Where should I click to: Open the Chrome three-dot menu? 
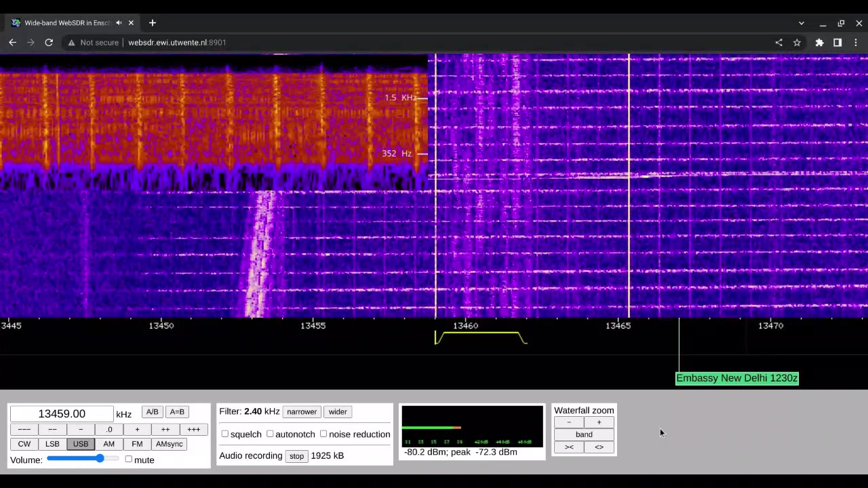(x=856, y=42)
